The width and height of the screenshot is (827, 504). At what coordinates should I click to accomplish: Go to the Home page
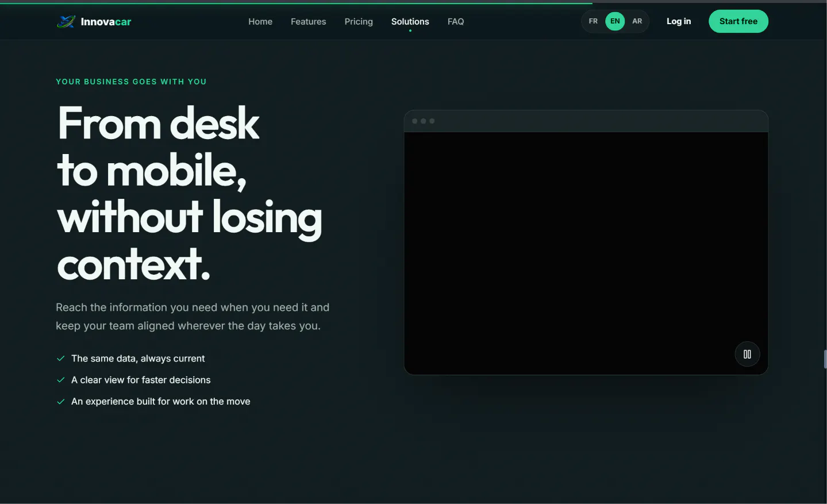pyautogui.click(x=260, y=21)
